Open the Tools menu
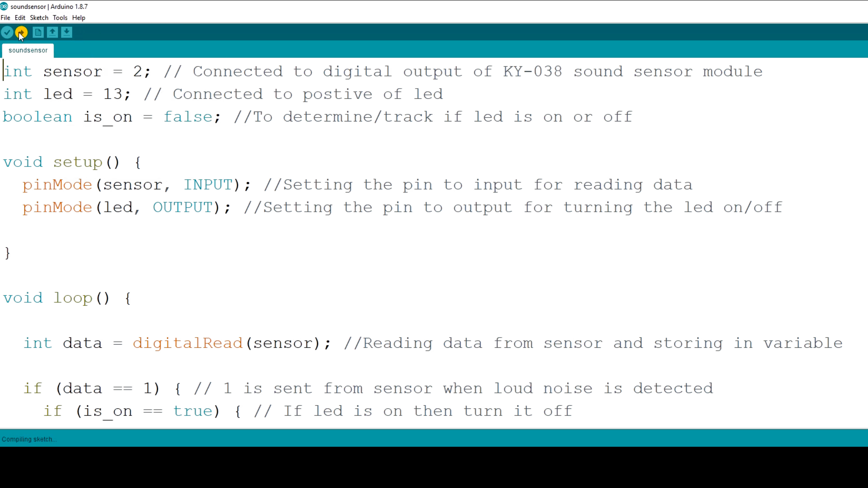 (x=60, y=17)
